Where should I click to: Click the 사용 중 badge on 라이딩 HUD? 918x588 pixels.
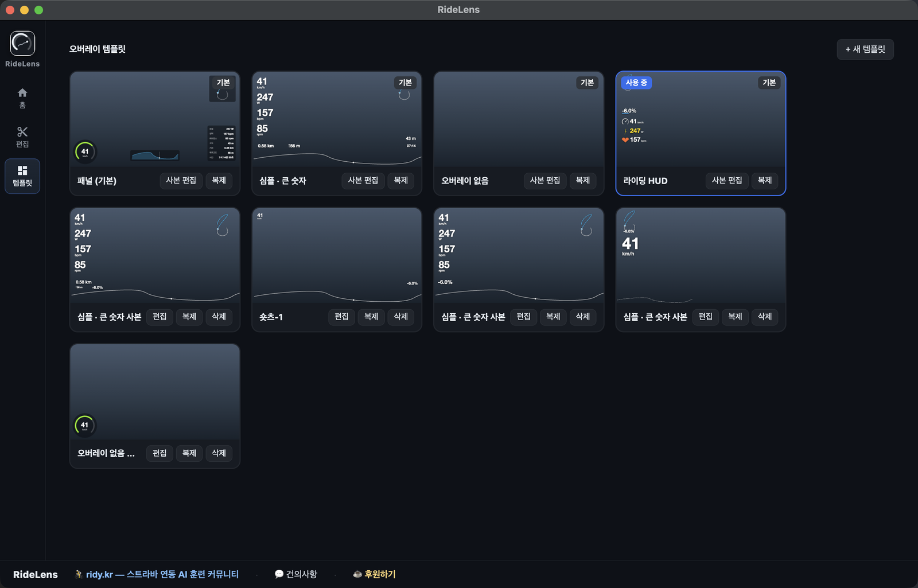click(636, 83)
